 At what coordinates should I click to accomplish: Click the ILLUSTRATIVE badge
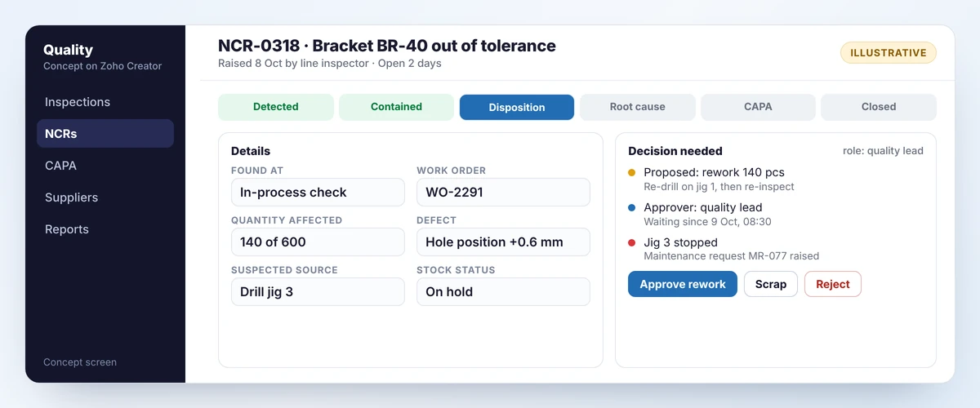pyautogui.click(x=889, y=53)
